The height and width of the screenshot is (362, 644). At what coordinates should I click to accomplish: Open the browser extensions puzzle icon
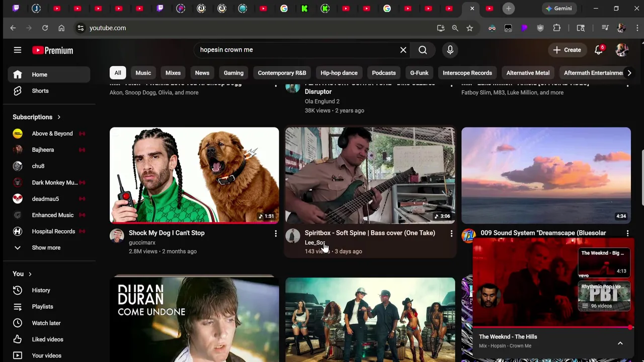tap(556, 28)
